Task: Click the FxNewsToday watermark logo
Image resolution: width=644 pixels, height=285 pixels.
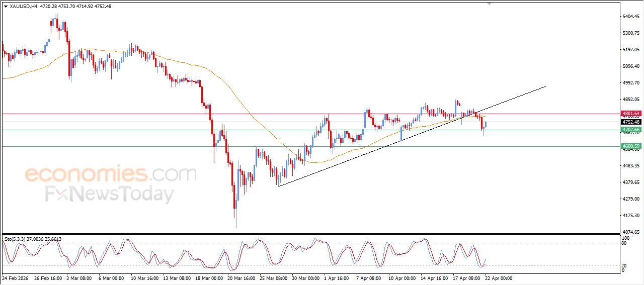Action: (x=110, y=194)
